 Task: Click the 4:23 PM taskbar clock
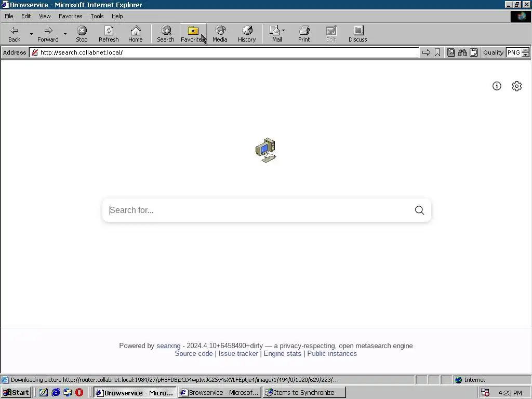[x=510, y=393]
